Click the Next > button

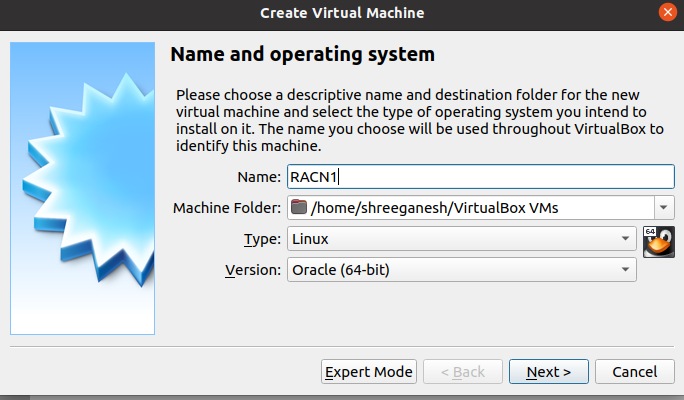coord(549,372)
